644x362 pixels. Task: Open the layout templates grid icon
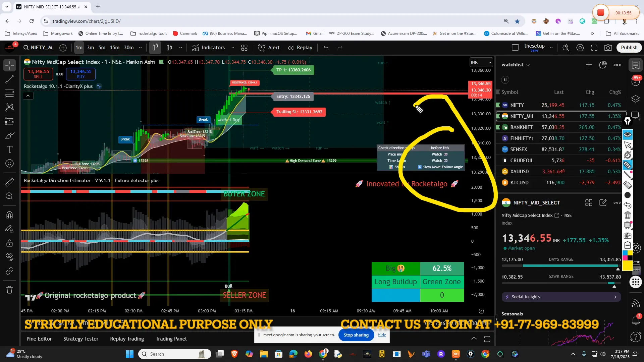tap(244, 48)
